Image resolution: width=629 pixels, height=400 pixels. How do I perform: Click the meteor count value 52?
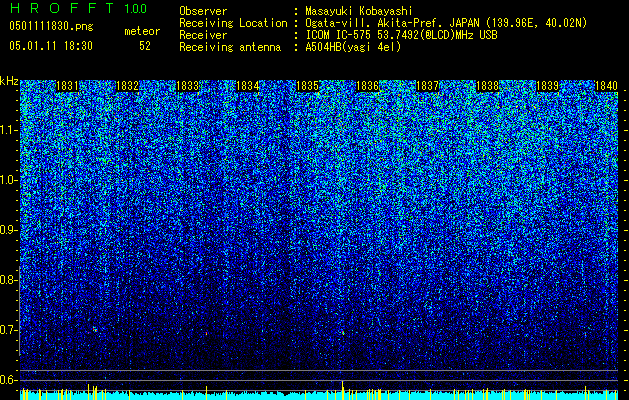pyautogui.click(x=145, y=46)
